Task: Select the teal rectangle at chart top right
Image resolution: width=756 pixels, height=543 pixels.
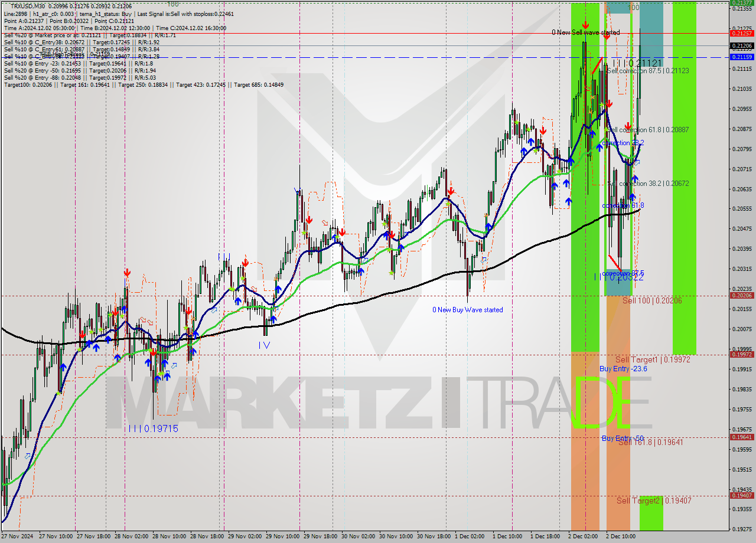Action: point(651,34)
